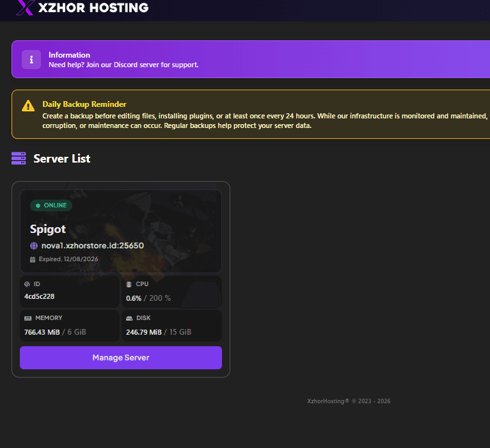Click the Daily Backup Reminder heading
The height and width of the screenshot is (448, 490).
tap(84, 104)
